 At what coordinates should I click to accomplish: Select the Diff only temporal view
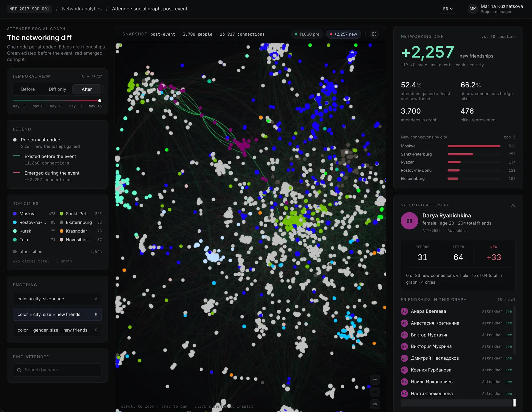57,89
